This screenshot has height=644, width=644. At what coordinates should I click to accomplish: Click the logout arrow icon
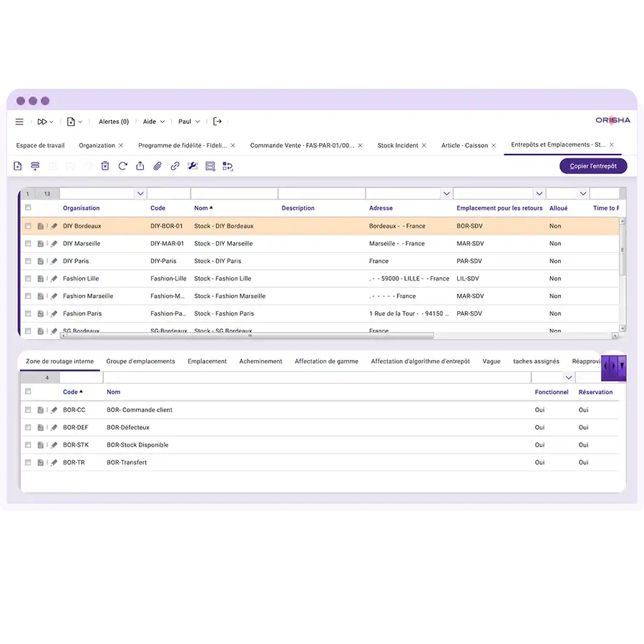[x=218, y=122]
